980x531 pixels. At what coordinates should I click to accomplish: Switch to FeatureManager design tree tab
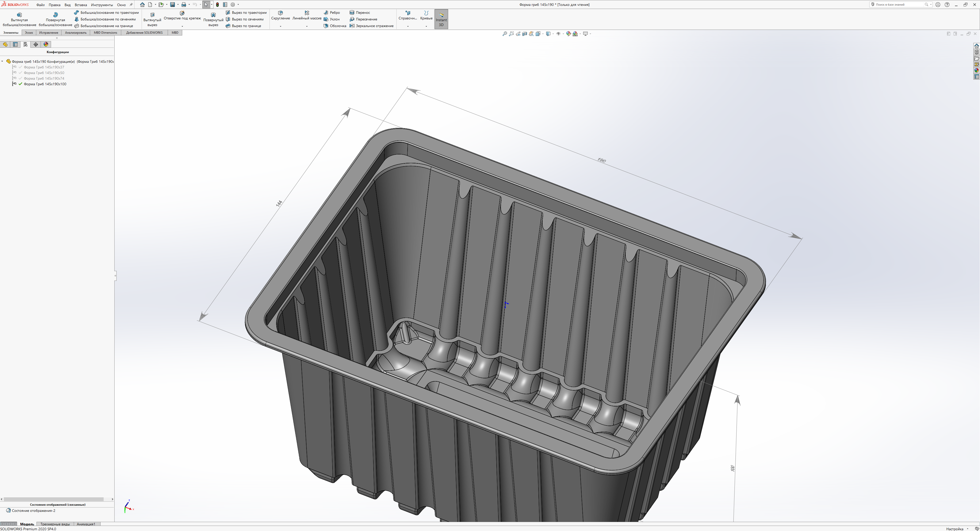point(5,44)
